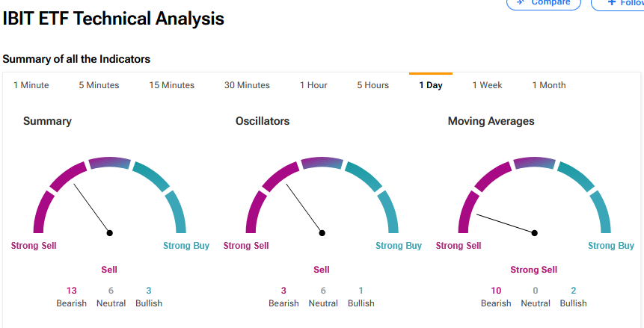The height and width of the screenshot is (328, 644).
Task: Click the Moving Averages Strong Sell result
Action: (x=534, y=270)
